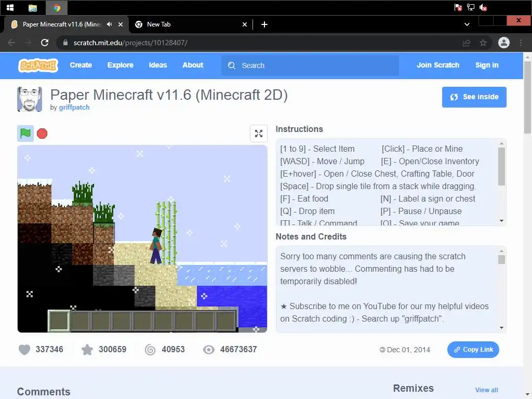This screenshot has width=532, height=399.
Task: Click the favorite count 300659
Action: coord(112,350)
